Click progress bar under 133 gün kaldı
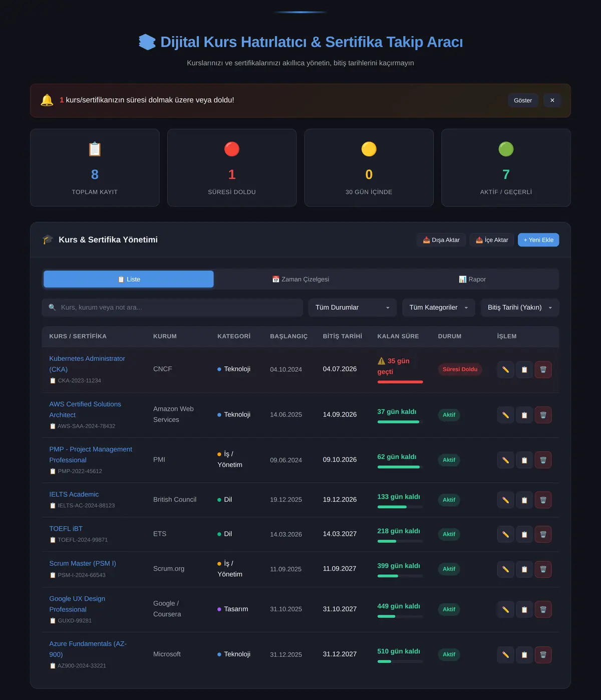Viewport: 601px width, 700px height. pyautogui.click(x=400, y=507)
